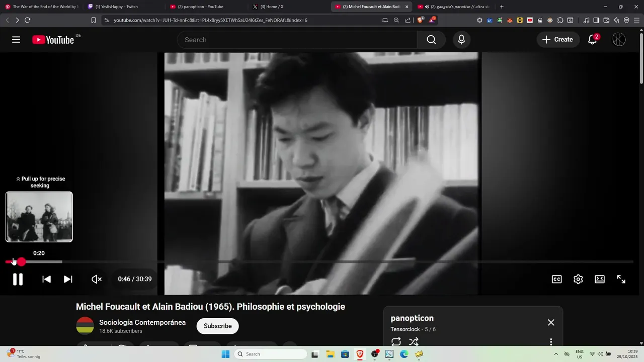Screen dimensions: 644x362
Task: Close the panopticon playlist panel
Action: pyautogui.click(x=551, y=322)
